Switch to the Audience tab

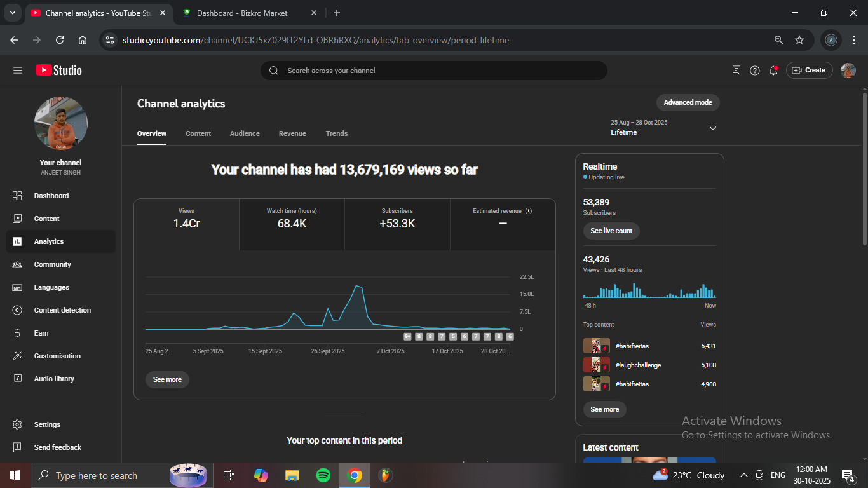point(245,133)
